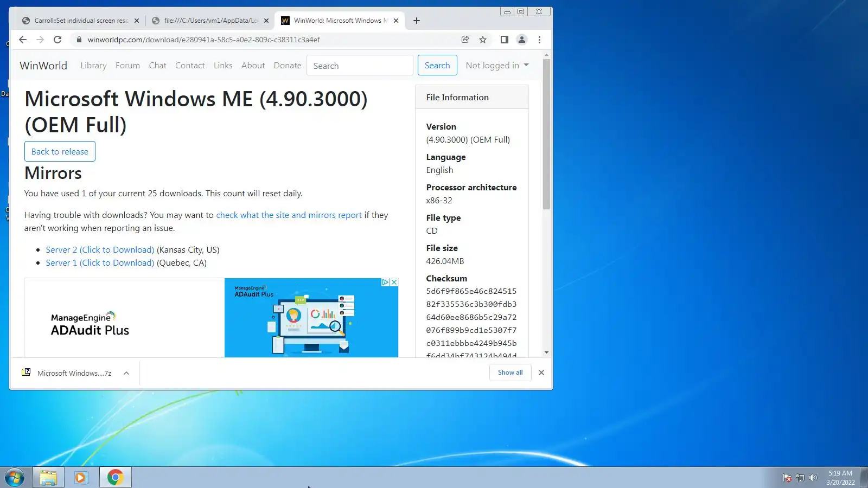
Task: Click the Search button
Action: click(437, 65)
